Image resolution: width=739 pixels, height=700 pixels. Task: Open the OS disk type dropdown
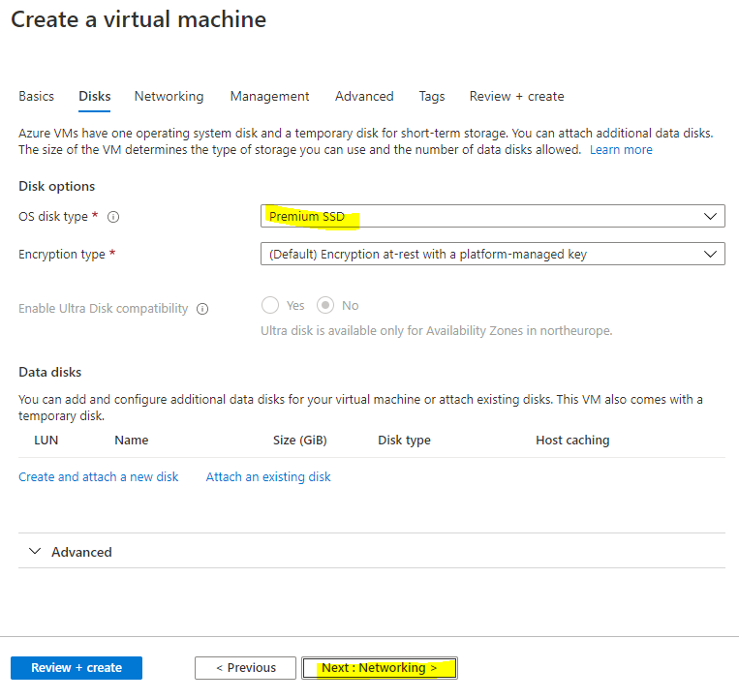tap(492, 216)
